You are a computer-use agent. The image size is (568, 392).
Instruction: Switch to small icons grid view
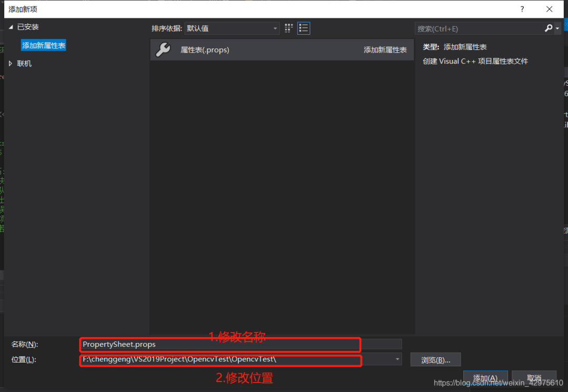pyautogui.click(x=289, y=28)
